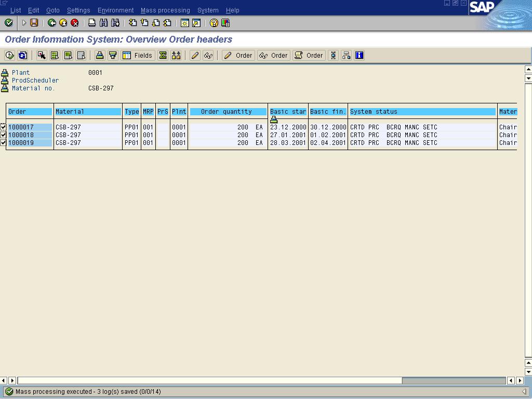Click the blue Information icon
The width and height of the screenshot is (532, 399).
pos(360,55)
